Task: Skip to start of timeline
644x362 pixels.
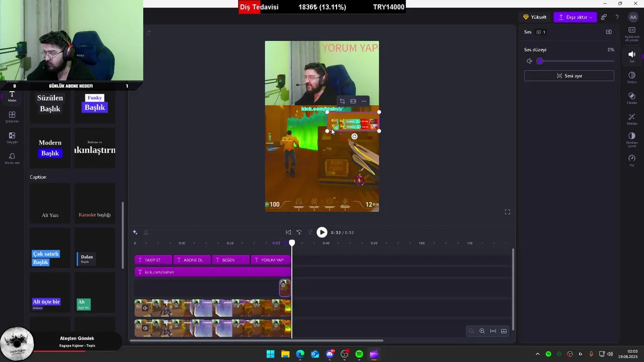Action: (288, 232)
